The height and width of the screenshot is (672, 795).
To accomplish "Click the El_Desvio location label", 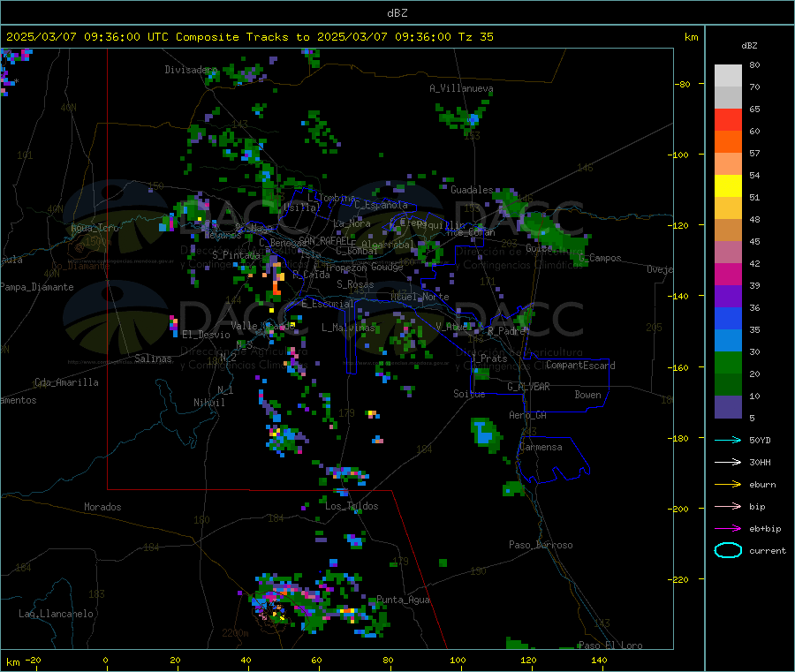I will pyautogui.click(x=206, y=335).
